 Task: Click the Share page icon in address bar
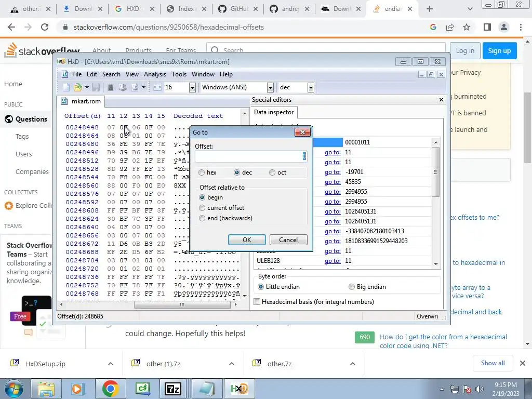pos(450,27)
